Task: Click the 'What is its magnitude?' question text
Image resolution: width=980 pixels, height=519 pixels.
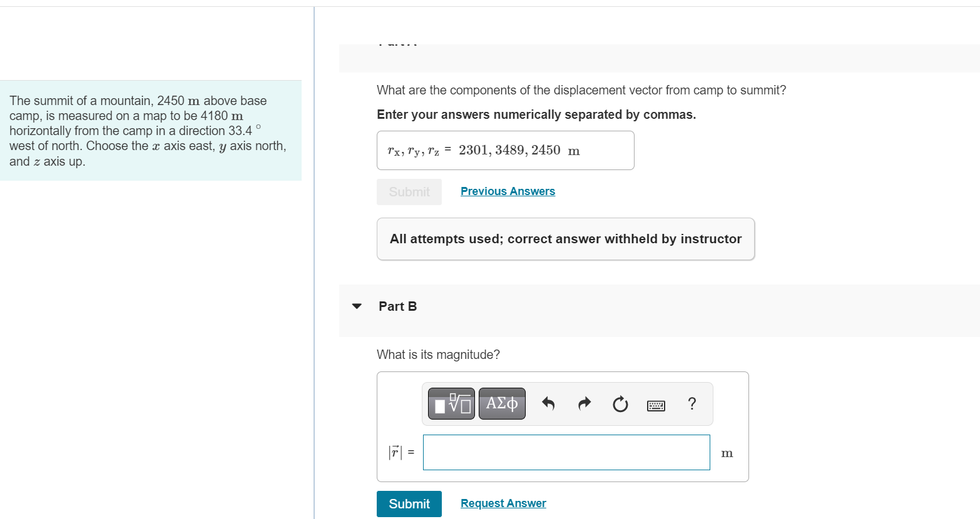Action: coord(438,355)
